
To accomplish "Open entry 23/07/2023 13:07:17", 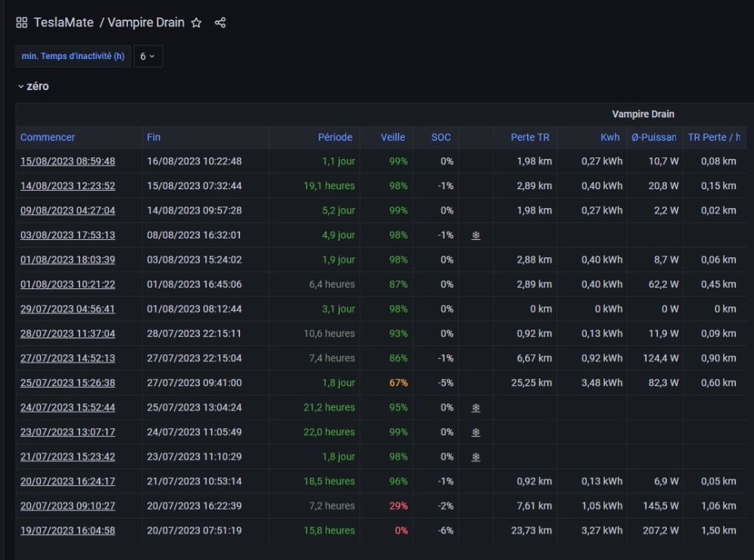I will (68, 432).
